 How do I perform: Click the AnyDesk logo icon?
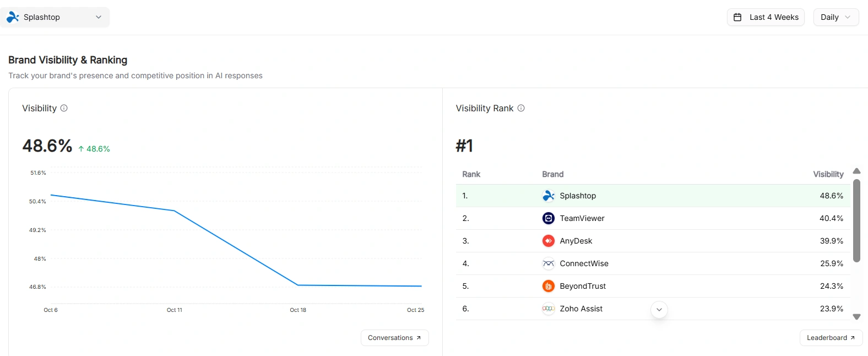coord(549,241)
